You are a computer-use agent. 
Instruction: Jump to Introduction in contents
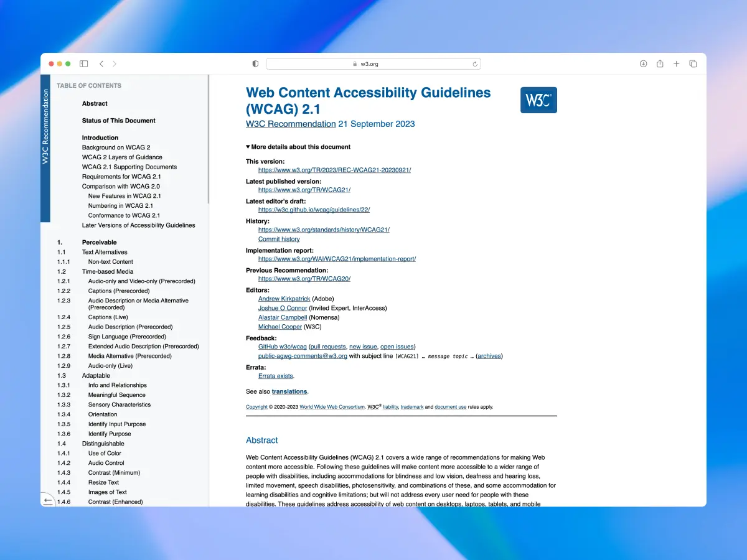(100, 138)
